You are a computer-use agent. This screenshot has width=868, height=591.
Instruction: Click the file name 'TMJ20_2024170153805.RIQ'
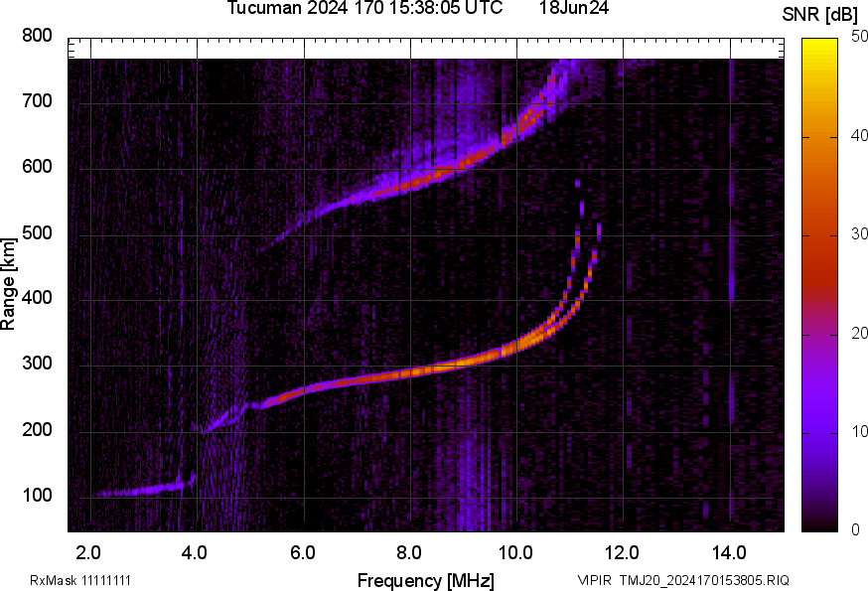click(x=704, y=580)
